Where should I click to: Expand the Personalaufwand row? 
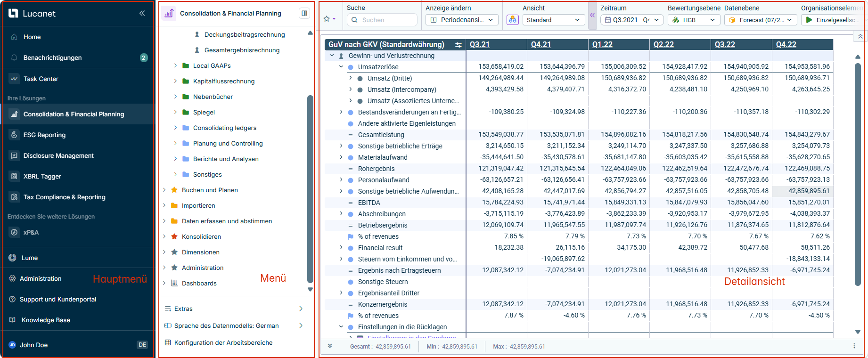pos(341,180)
